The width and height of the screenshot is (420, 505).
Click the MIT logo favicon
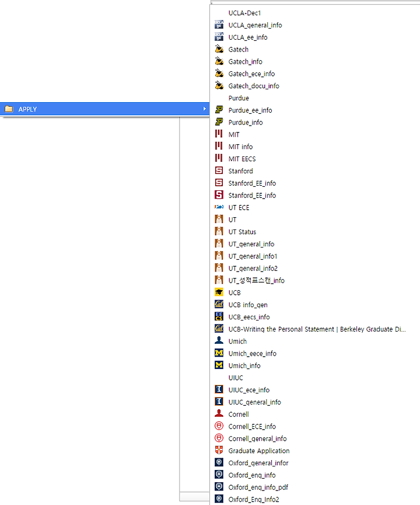pos(219,134)
